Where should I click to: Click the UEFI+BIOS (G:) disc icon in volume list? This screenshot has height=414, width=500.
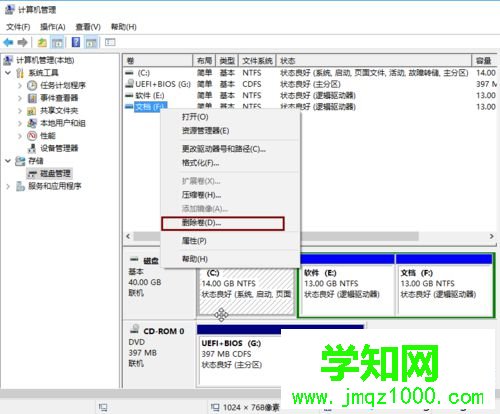coord(129,84)
